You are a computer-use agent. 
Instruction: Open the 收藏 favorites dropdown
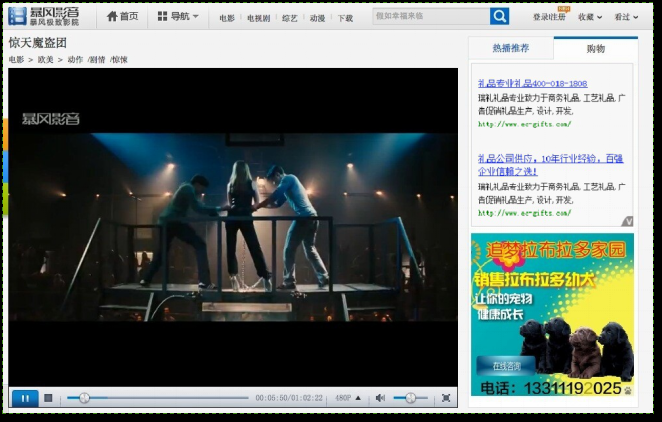click(x=589, y=17)
